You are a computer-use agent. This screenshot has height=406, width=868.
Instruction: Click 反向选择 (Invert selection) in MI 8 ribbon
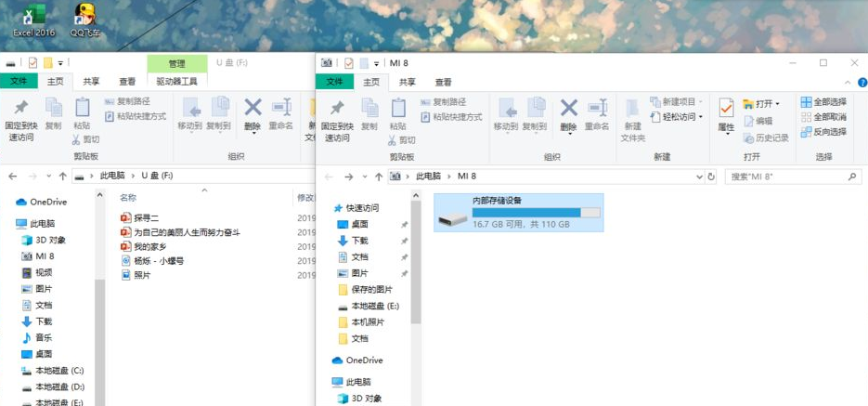point(823,132)
